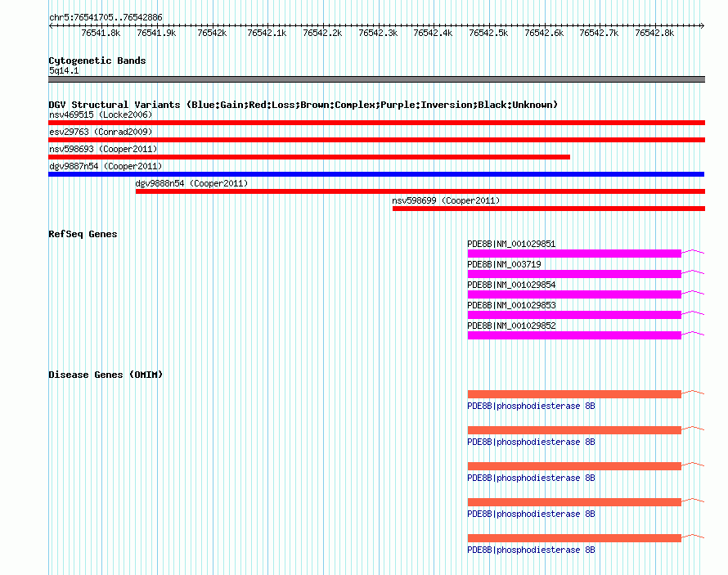Click the gray 5q14.1 cytogenetic band bar
The height and width of the screenshot is (575, 728).
click(376, 79)
